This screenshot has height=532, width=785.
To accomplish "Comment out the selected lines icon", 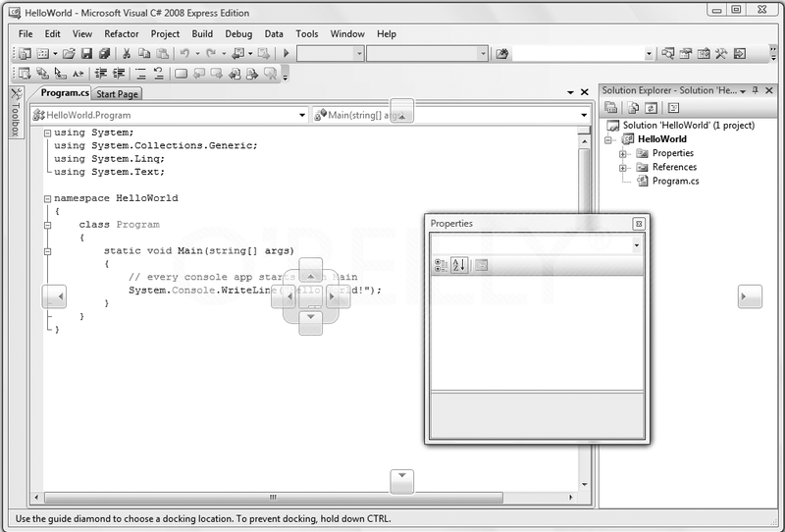I will click(140, 74).
